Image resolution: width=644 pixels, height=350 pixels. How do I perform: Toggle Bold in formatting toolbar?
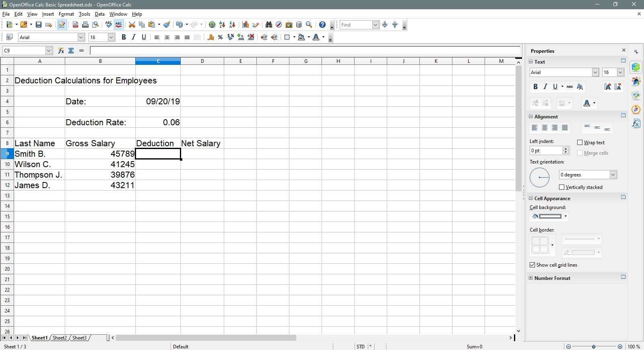pyautogui.click(x=124, y=37)
